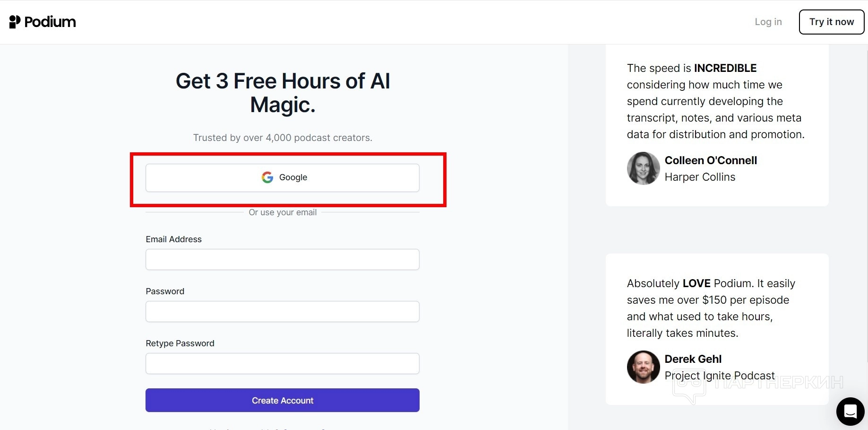
Task: Click the "Or use your email" divider text
Action: 283,212
